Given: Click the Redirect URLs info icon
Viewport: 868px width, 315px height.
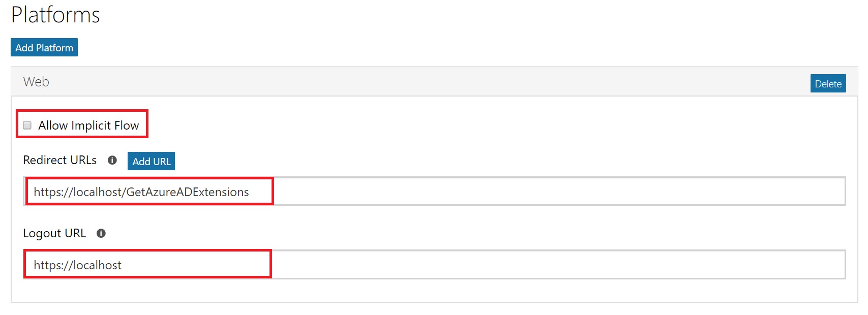Looking at the screenshot, I should (112, 160).
